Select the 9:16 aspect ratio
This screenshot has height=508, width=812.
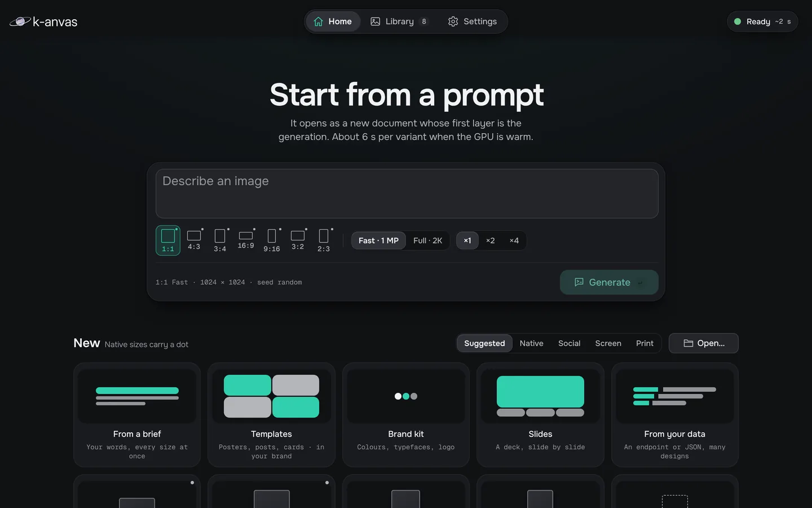click(x=272, y=240)
